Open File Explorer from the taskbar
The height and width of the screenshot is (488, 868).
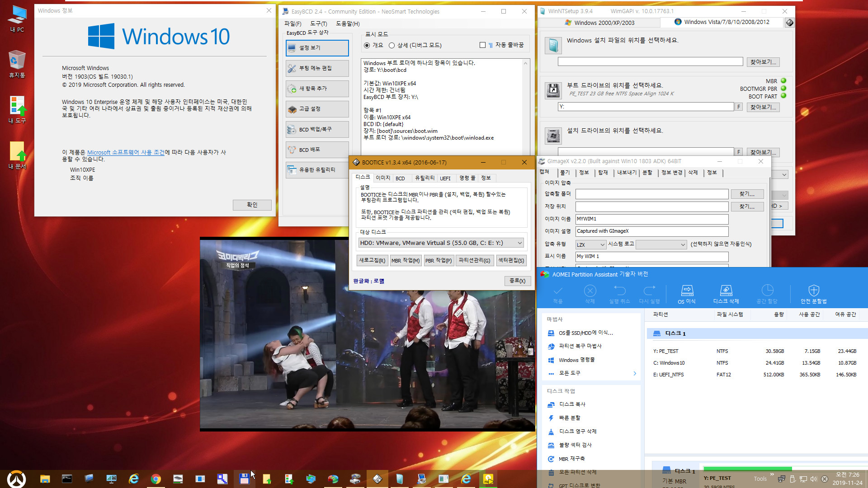click(45, 479)
